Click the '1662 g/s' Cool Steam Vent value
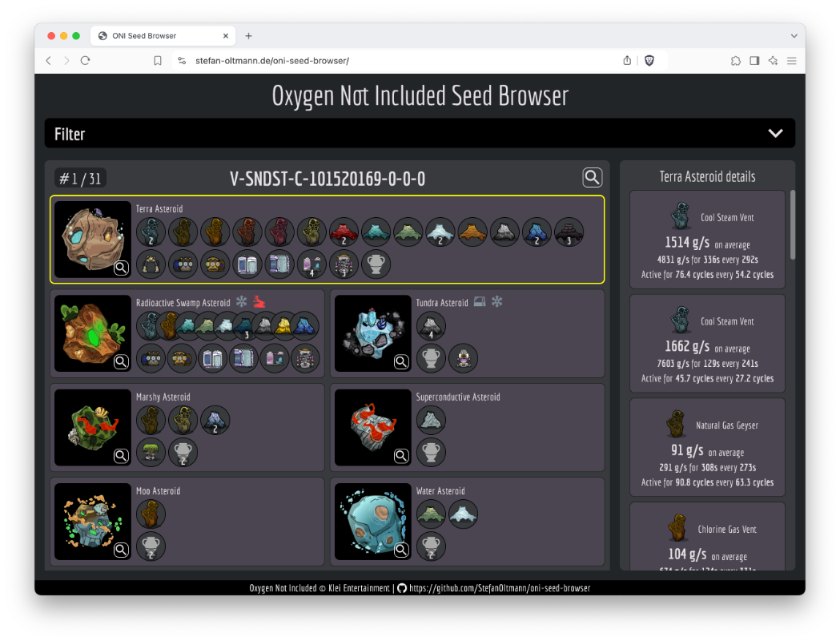 (687, 347)
